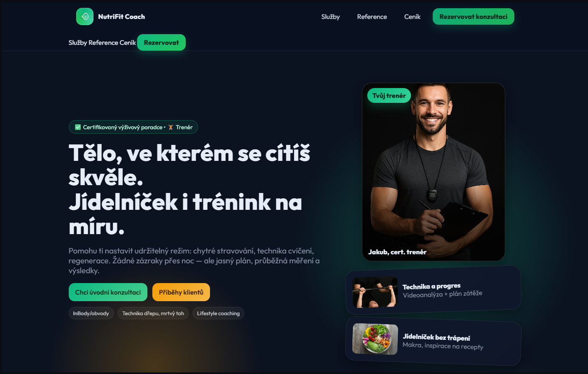Click the Tvůj trenér badge on the photo
588x374 pixels.
(x=389, y=95)
